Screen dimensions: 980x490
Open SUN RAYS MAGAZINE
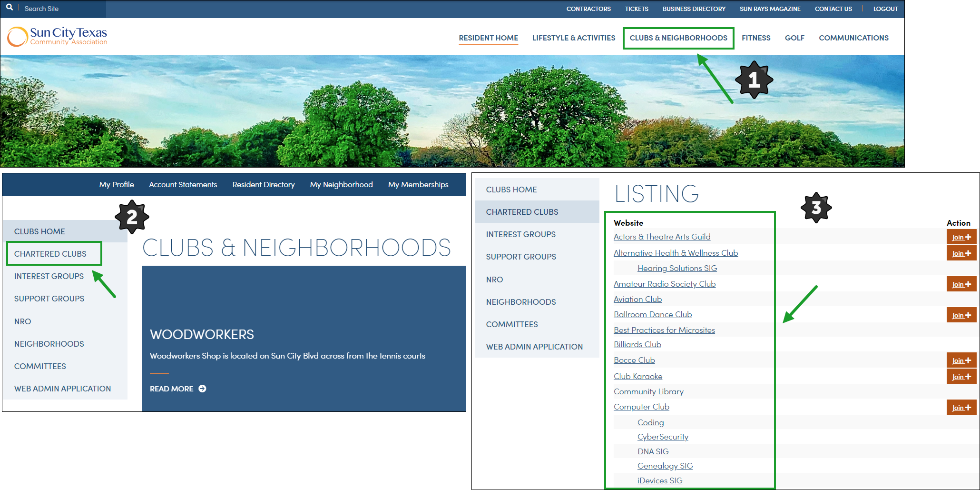pos(770,9)
